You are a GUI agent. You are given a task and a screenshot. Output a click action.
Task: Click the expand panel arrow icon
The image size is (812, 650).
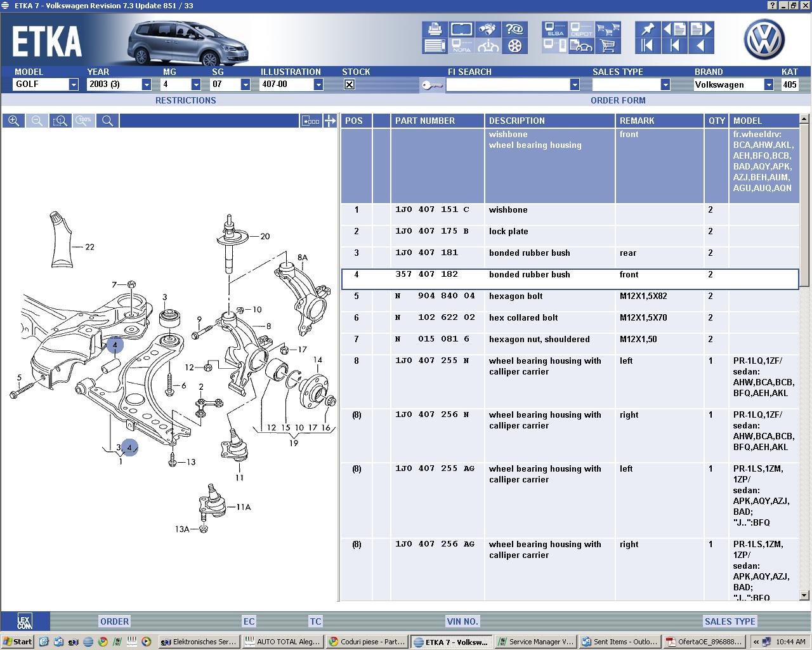(x=330, y=121)
